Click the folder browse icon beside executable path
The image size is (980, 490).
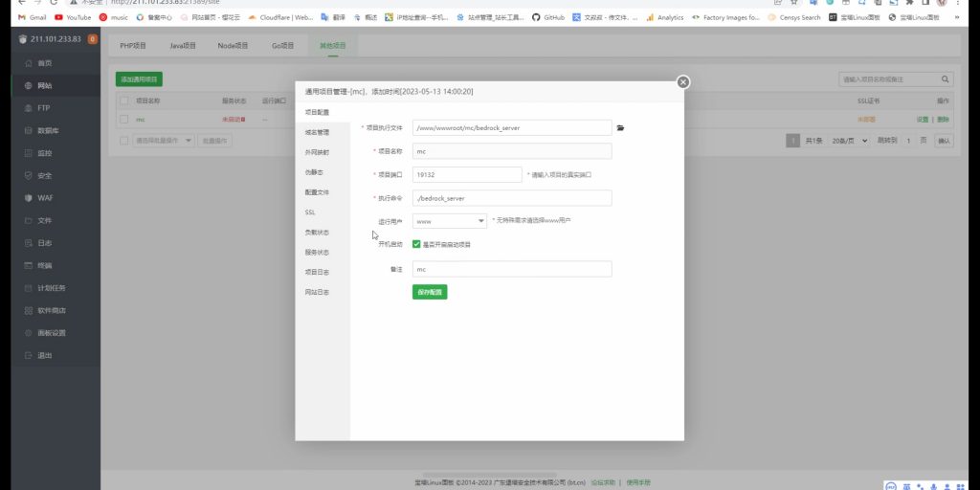tap(620, 127)
